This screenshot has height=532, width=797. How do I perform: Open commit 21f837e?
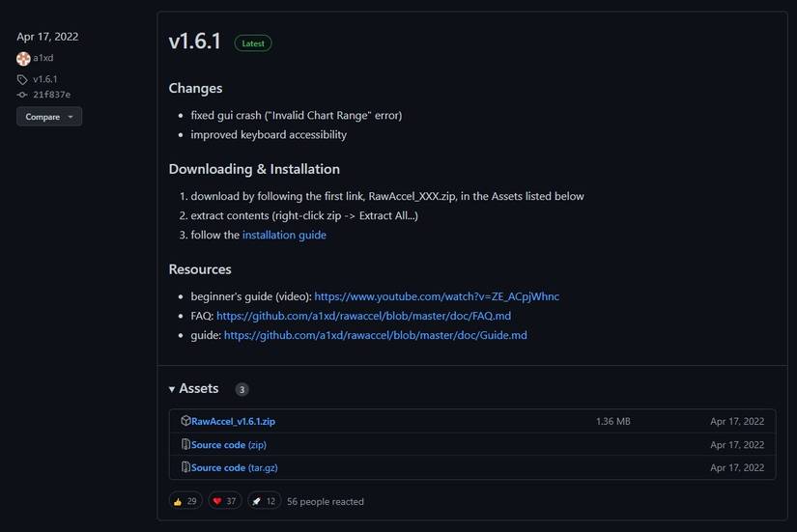click(x=51, y=95)
